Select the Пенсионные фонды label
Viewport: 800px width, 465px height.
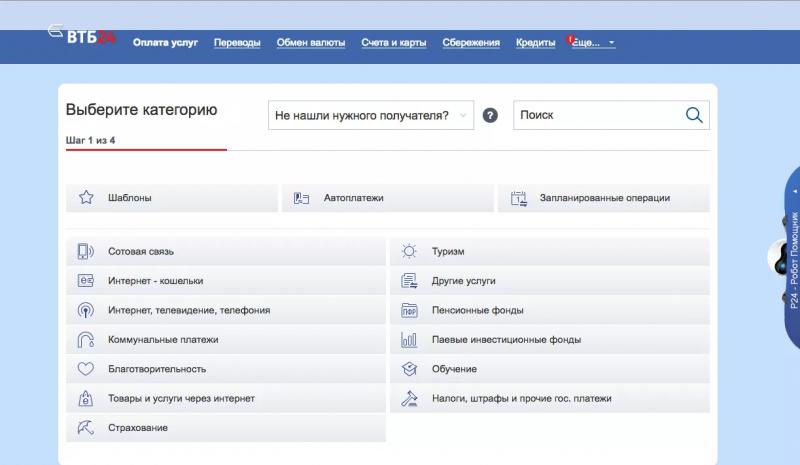point(478,310)
